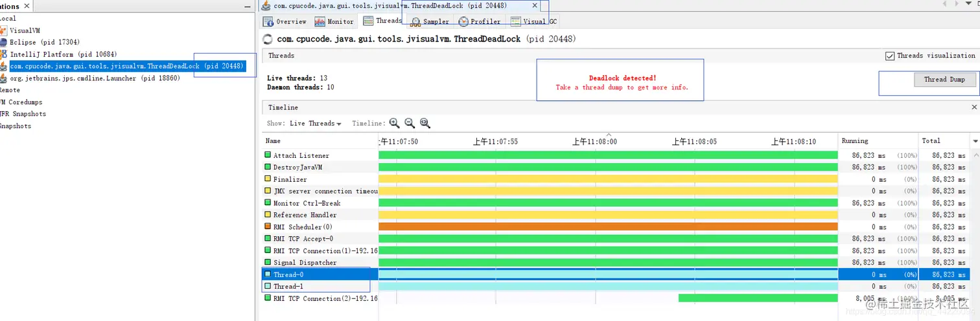The height and width of the screenshot is (321, 980).
Task: Select the Signal Dispatcher thread row
Action: point(616,263)
